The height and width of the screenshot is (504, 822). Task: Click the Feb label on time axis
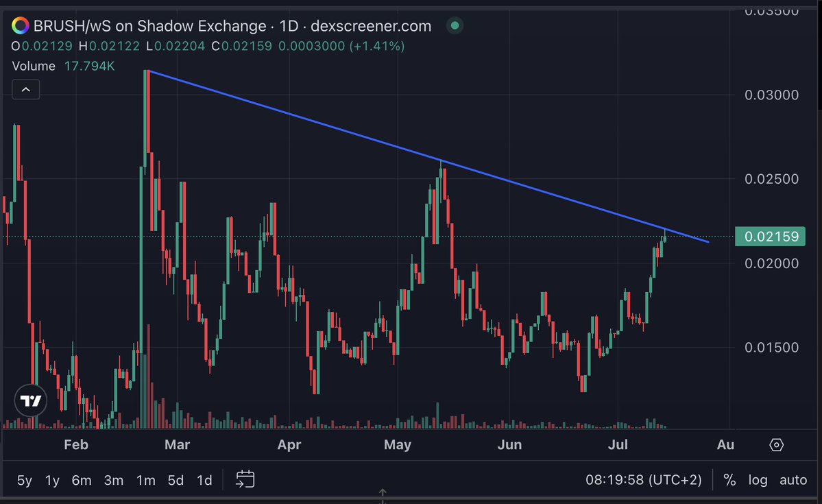click(x=76, y=445)
